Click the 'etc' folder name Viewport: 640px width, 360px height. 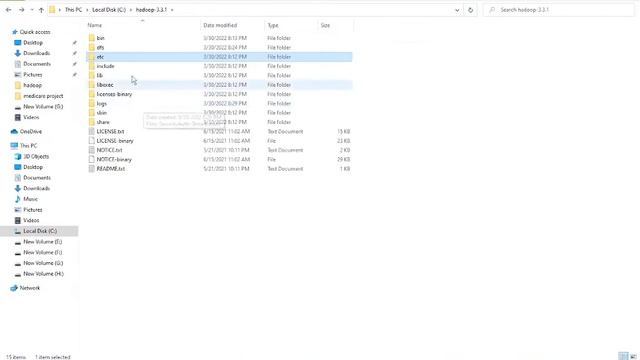coord(100,57)
